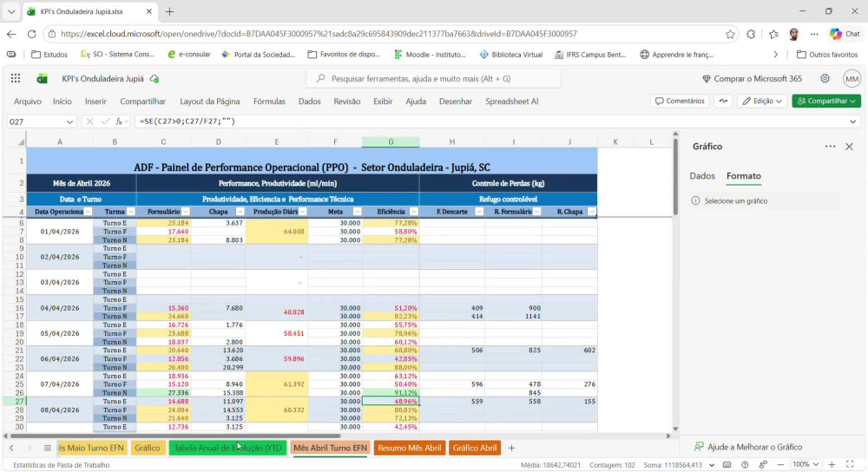Open the Edição mode dropdown
868x472 pixels.
coord(762,102)
